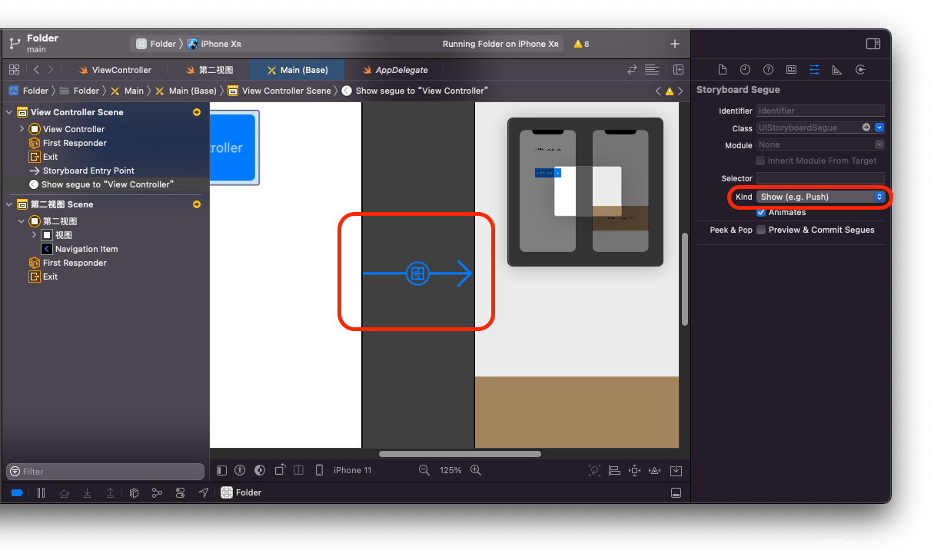Click the debug Step Into icon
The width and height of the screenshot is (934, 560).
tap(88, 492)
